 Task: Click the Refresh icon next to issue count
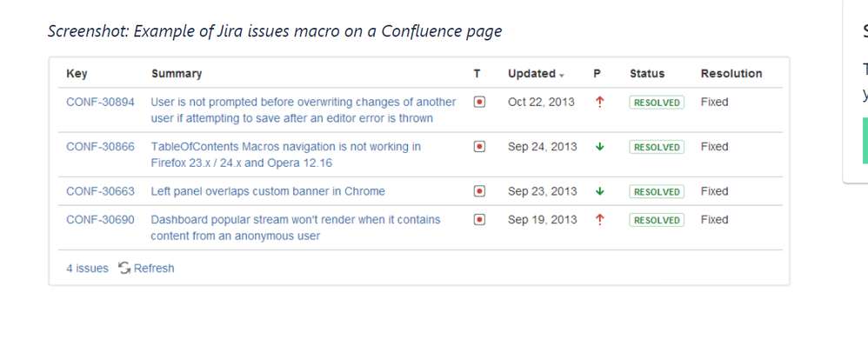124,268
